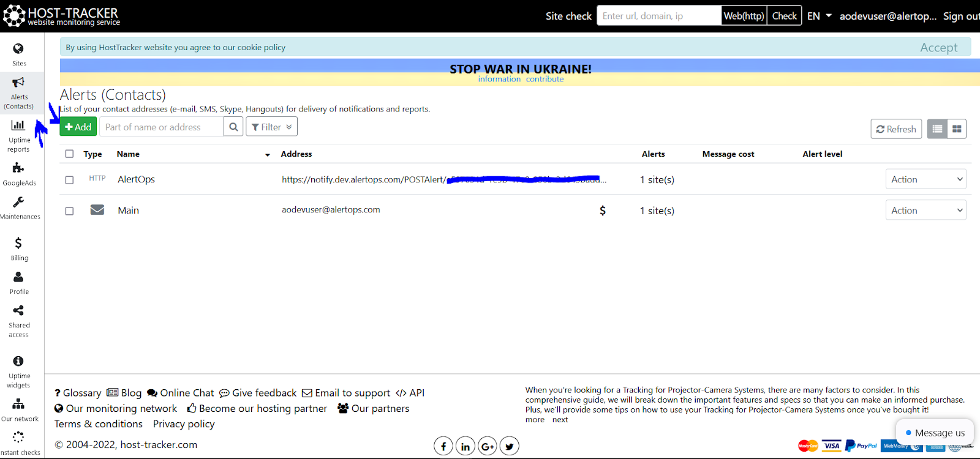Open Profile section in sidebar

pyautogui.click(x=18, y=277)
